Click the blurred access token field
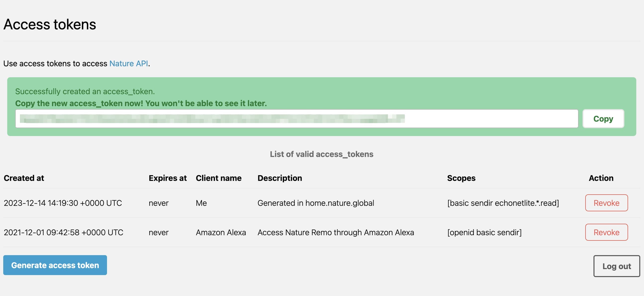 (x=296, y=118)
